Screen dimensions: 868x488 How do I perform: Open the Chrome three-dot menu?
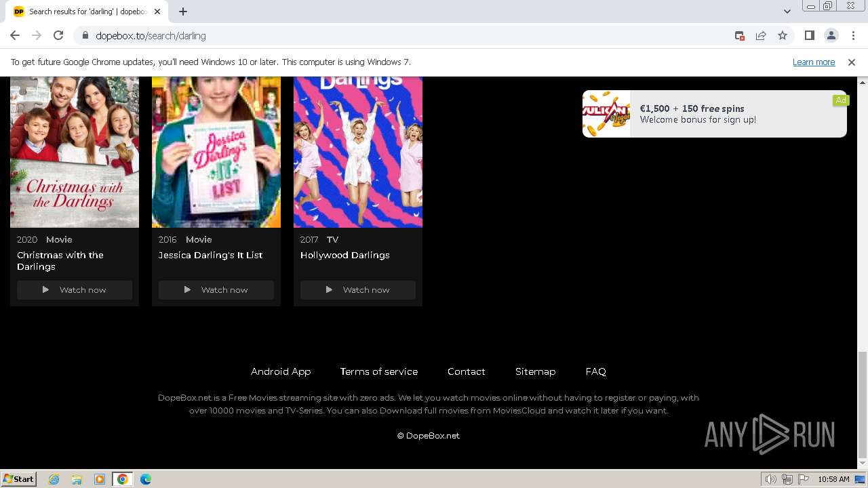(853, 35)
